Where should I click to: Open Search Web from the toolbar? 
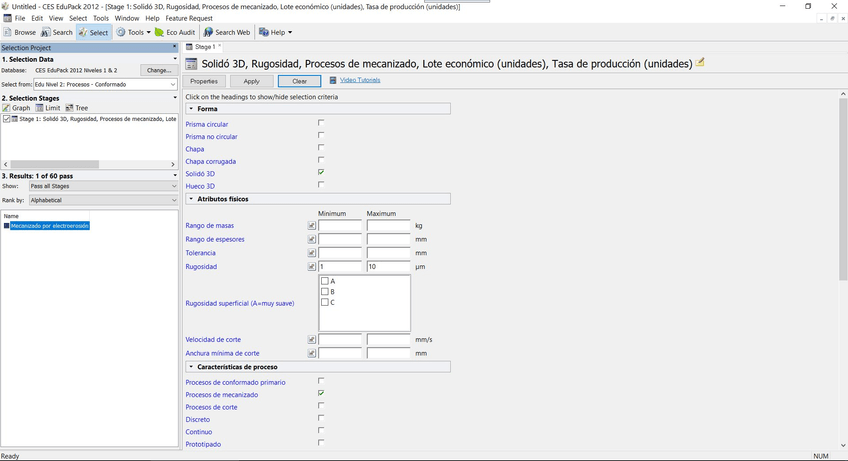[x=226, y=32]
